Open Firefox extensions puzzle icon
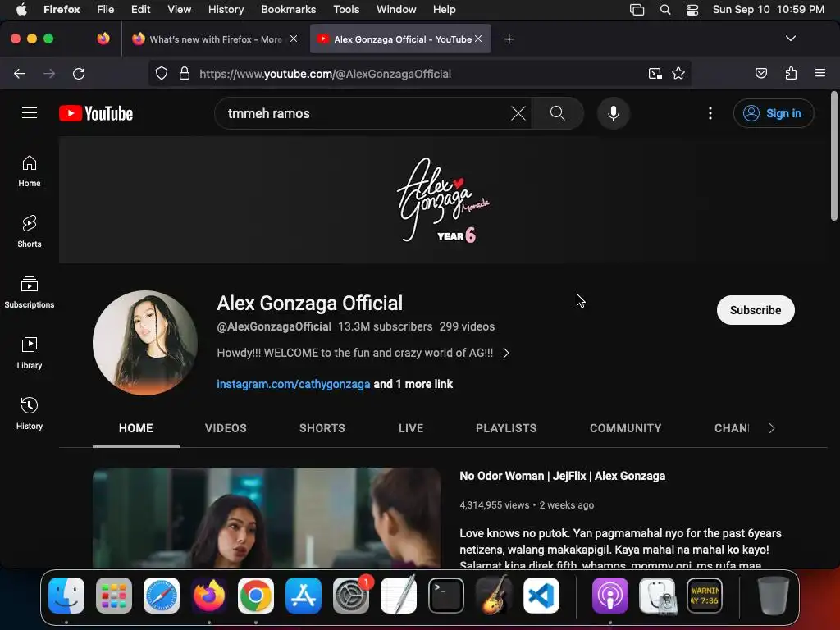Viewport: 840px width, 630px height. point(791,73)
